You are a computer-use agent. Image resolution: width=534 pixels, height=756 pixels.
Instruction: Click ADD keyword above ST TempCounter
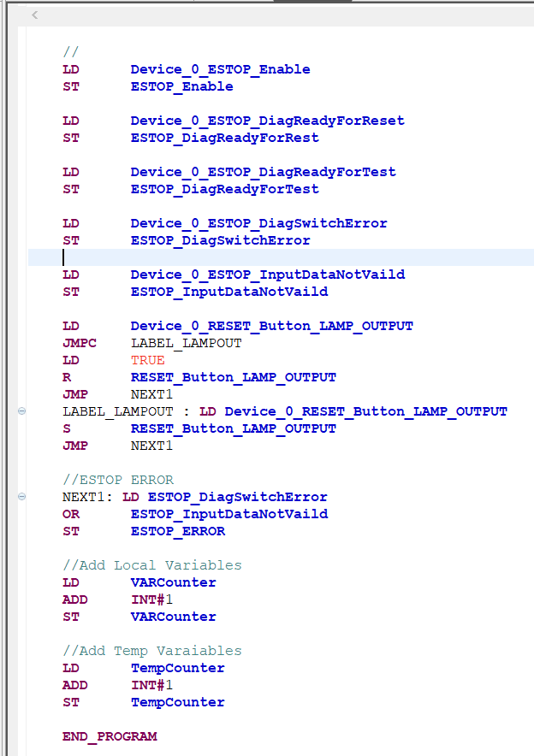[74, 685]
